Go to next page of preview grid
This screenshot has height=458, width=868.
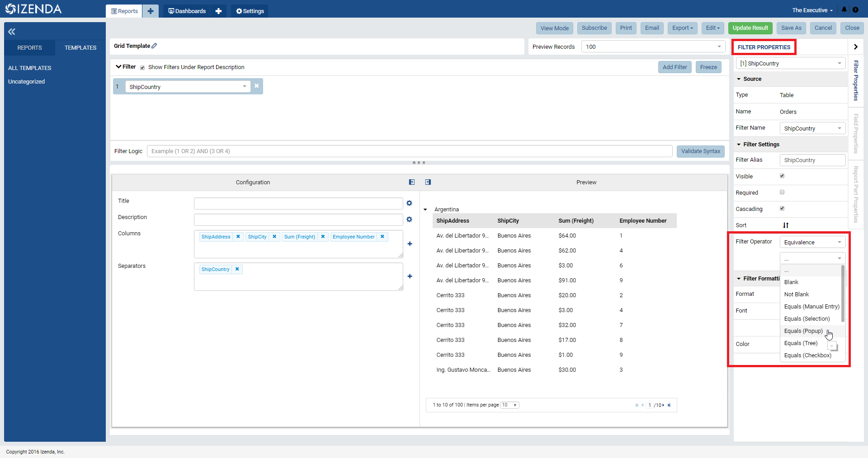pyautogui.click(x=663, y=405)
